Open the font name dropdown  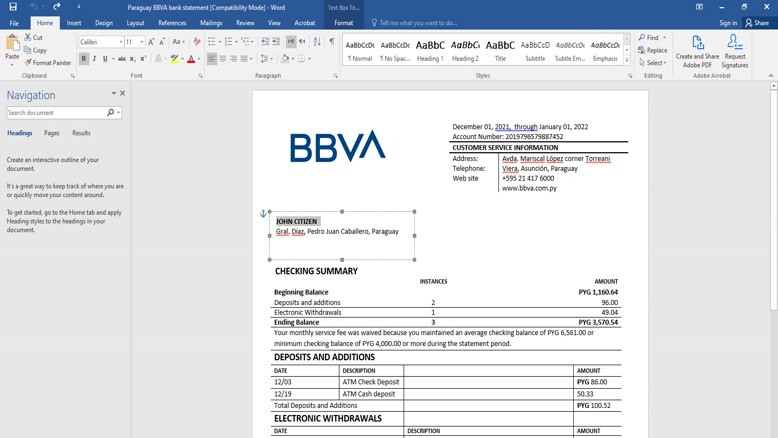click(x=121, y=42)
